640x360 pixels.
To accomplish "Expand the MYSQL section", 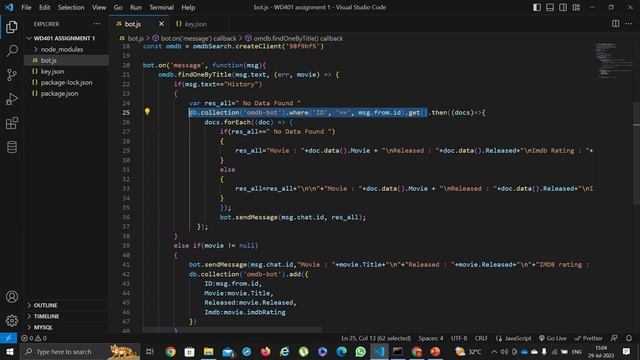I will point(43,327).
